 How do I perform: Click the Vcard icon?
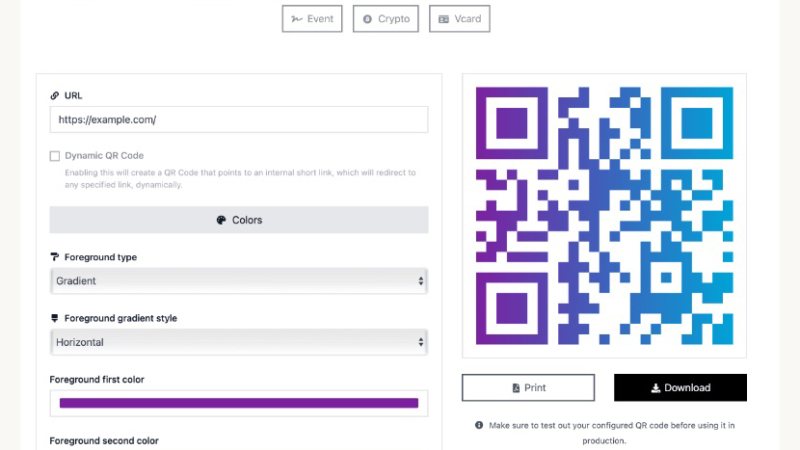click(x=444, y=19)
